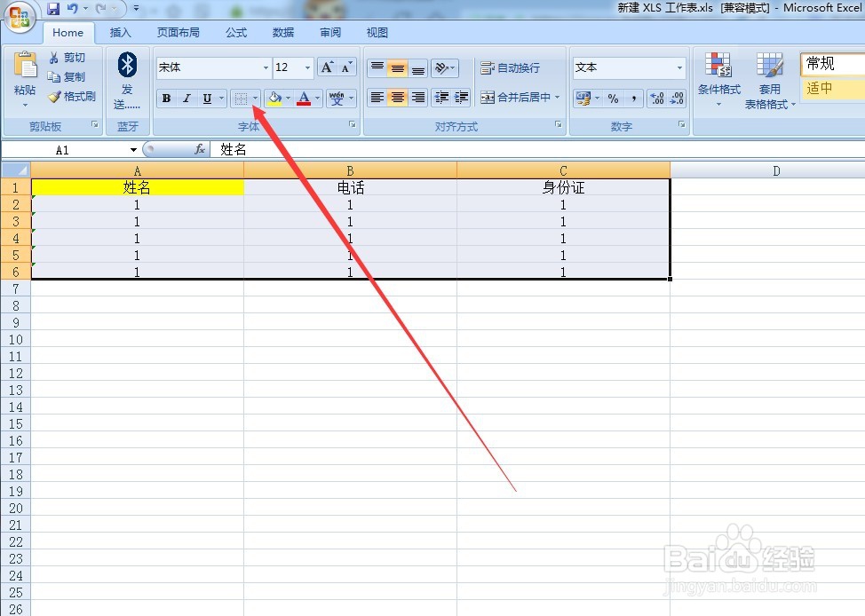Open fill color dropdown arrow
865x616 pixels.
(288, 99)
